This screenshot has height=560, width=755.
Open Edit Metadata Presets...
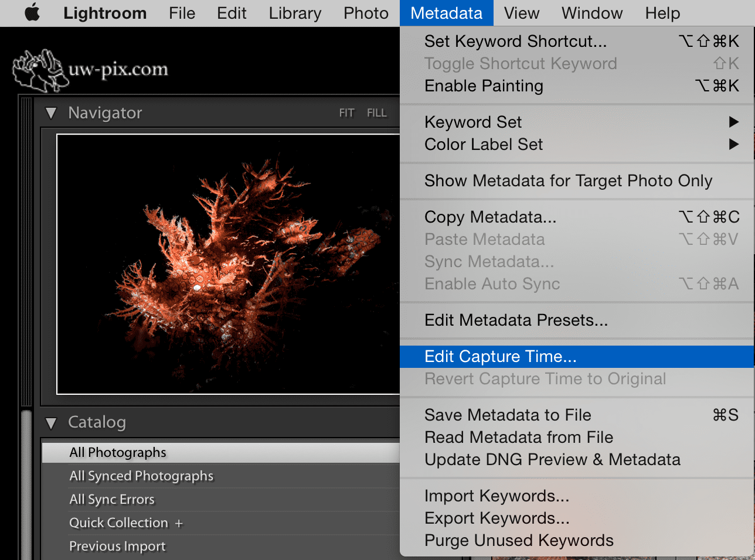[577, 320]
